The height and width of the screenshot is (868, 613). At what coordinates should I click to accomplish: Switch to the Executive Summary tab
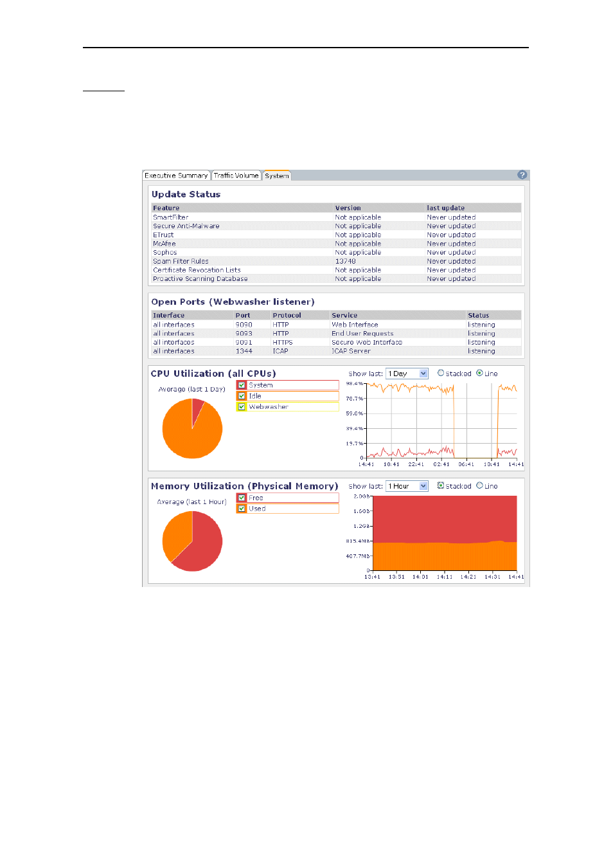[176, 176]
